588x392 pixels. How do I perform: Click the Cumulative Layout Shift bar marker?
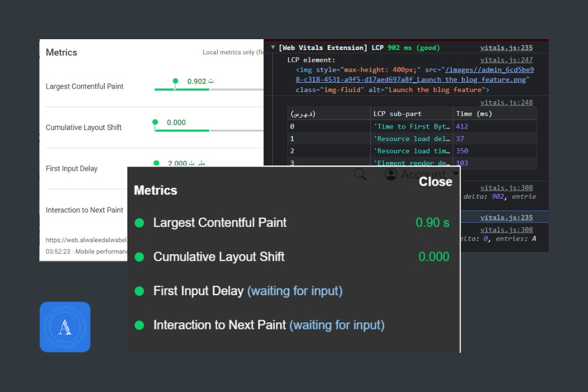tap(155, 122)
